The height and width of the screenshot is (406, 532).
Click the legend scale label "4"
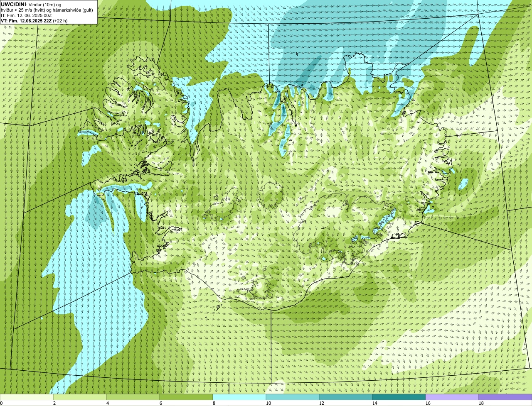108,403
